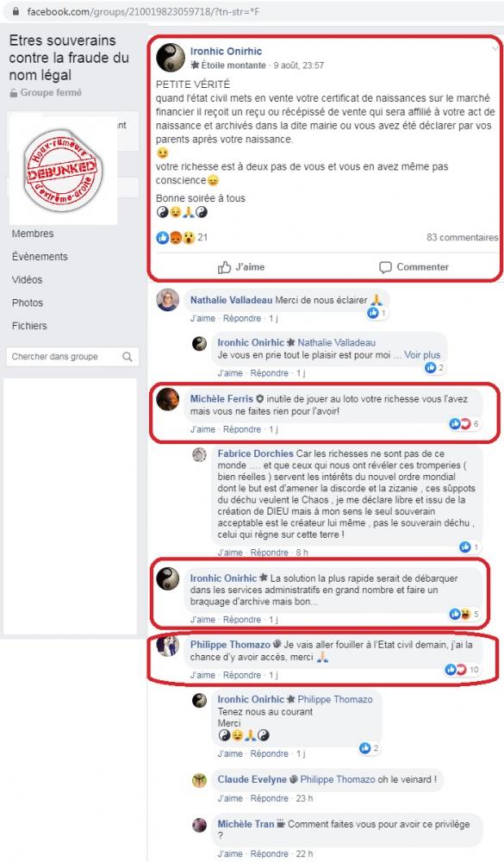Open the 83 commentaires list

(463, 238)
